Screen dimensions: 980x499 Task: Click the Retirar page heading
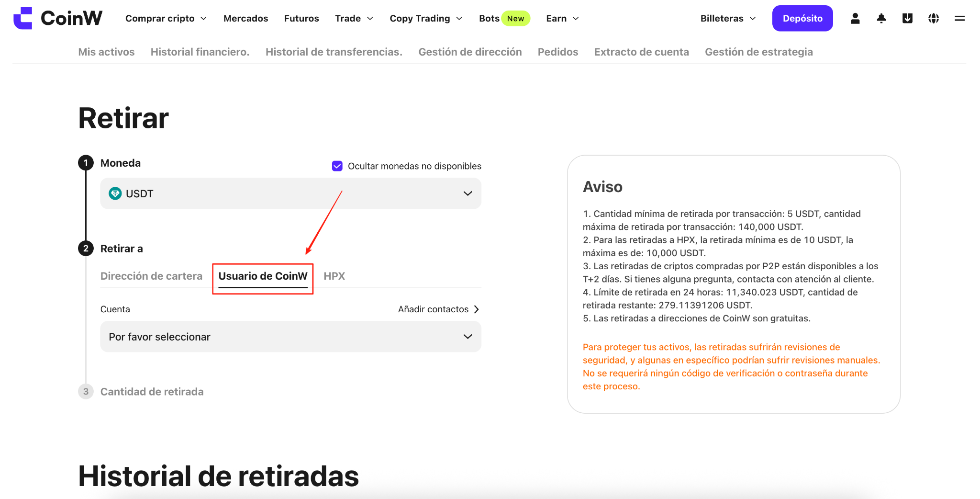click(x=123, y=118)
